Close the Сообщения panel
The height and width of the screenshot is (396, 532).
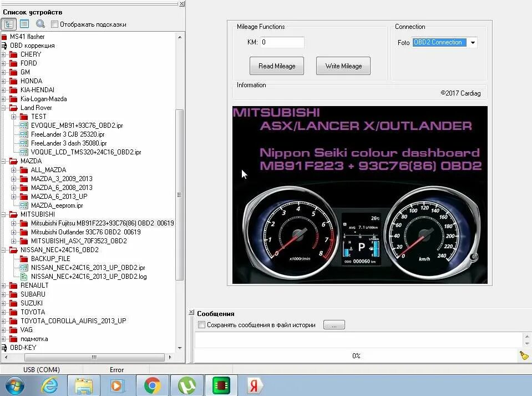(191, 312)
